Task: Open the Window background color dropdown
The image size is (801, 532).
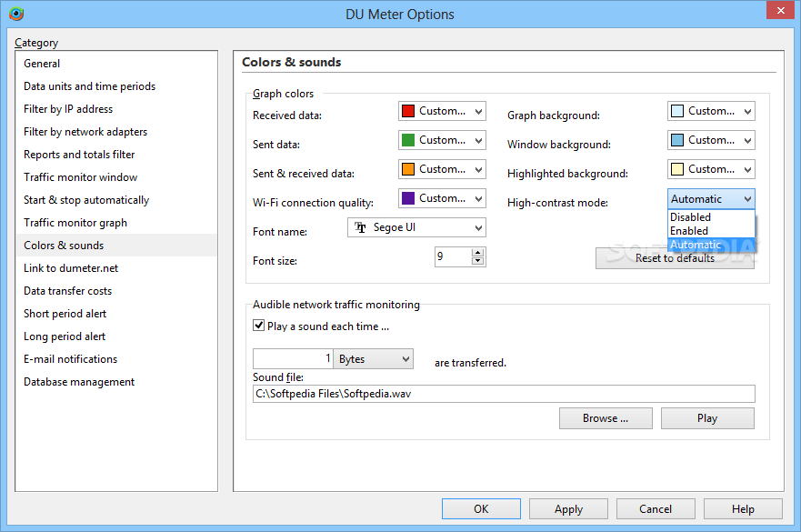Action: pyautogui.click(x=711, y=140)
